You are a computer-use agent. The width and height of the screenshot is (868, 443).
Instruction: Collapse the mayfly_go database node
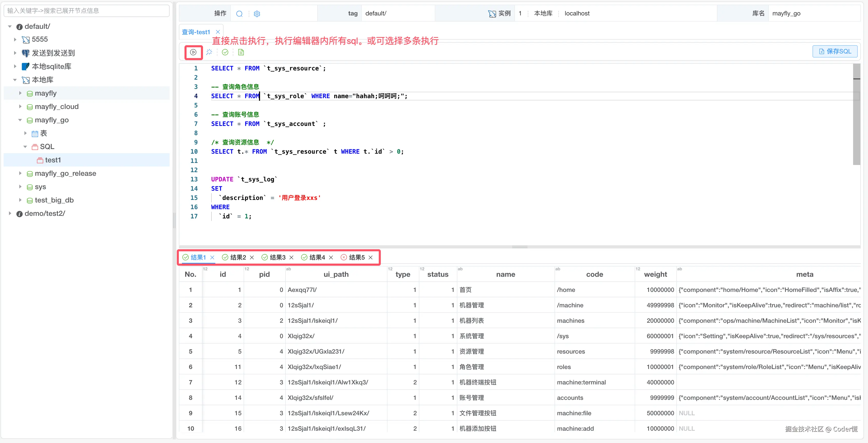[x=20, y=120]
